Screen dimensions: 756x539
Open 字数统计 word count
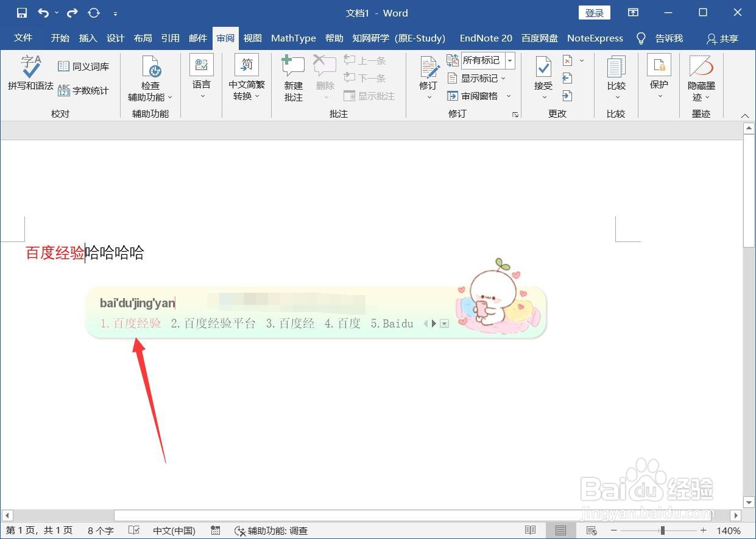[x=83, y=90]
